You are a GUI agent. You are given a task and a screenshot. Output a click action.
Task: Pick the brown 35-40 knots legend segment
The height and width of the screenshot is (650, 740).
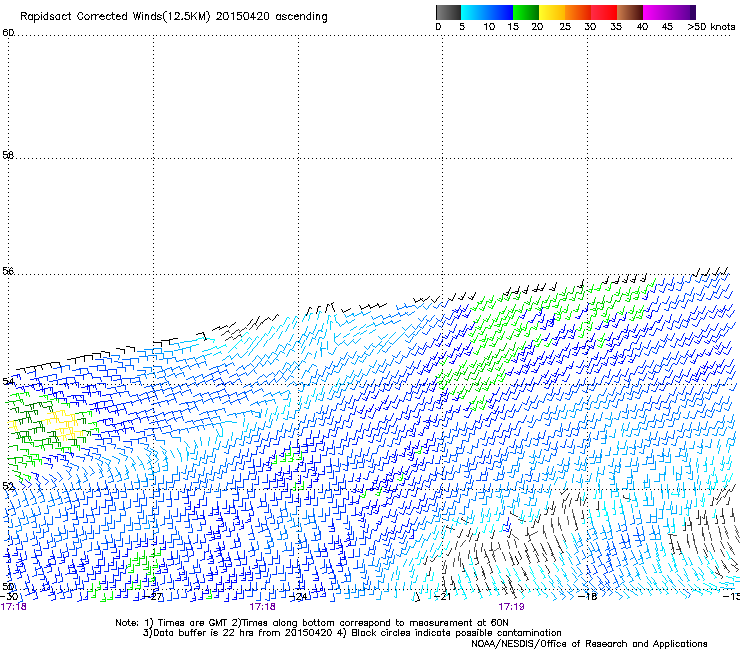[630, 12]
